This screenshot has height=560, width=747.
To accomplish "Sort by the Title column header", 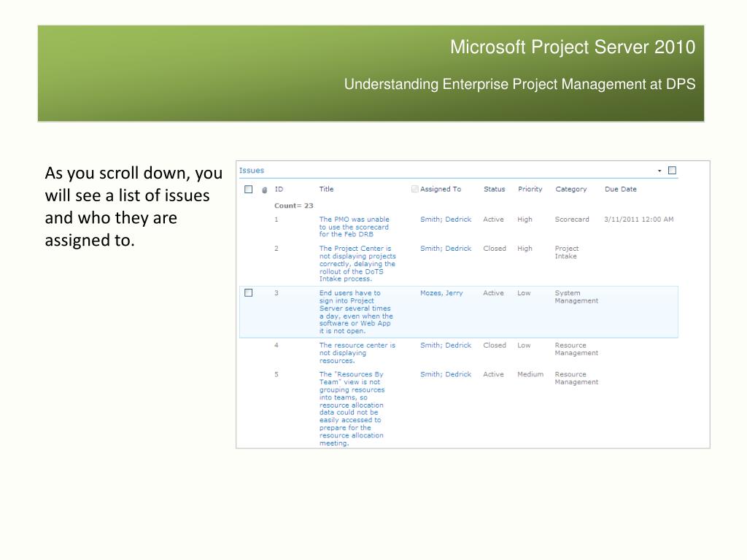I will point(326,189).
